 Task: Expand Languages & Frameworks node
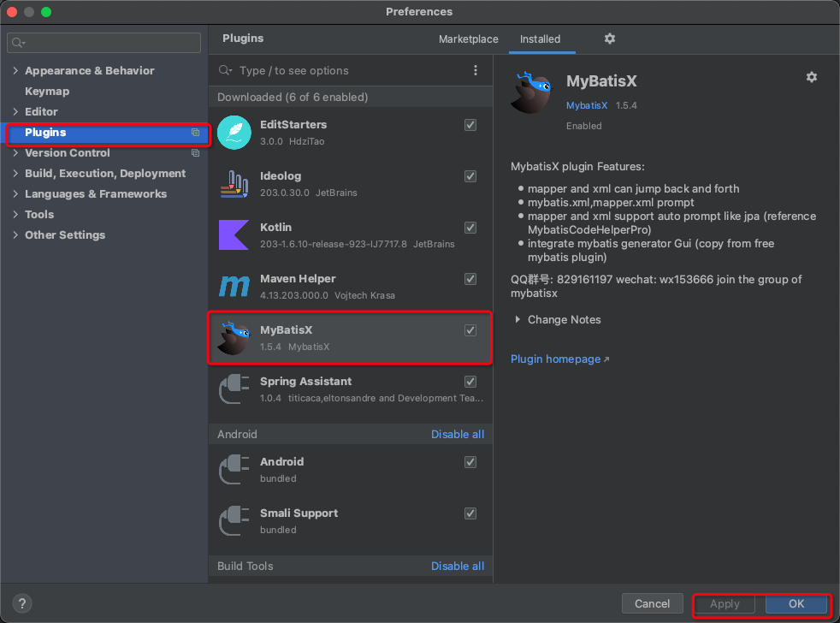tap(15, 193)
